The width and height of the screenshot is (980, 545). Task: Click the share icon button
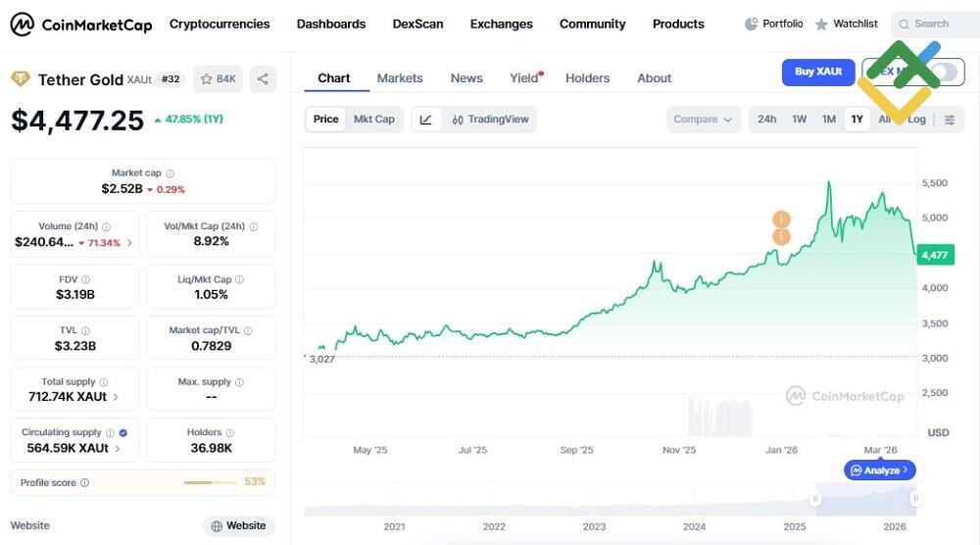[x=263, y=78]
